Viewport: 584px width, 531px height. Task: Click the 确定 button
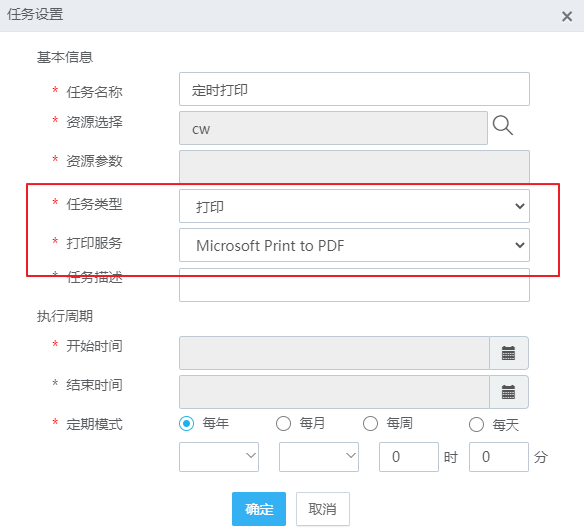pos(259,509)
